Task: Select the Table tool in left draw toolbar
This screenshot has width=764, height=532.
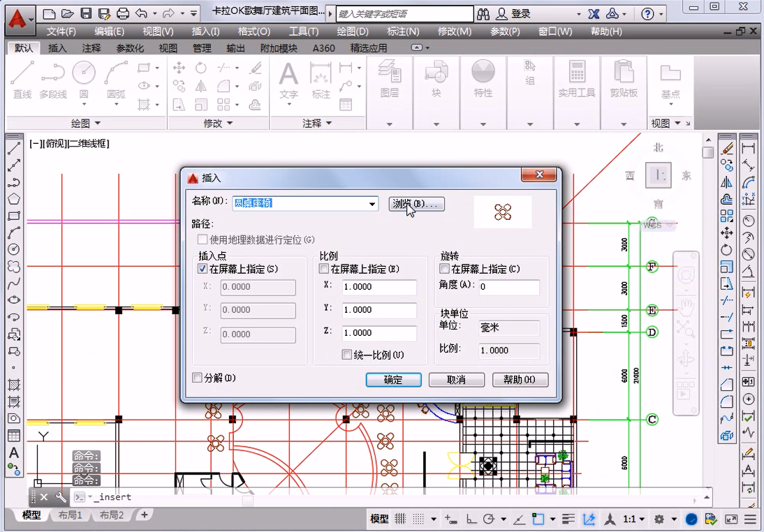Action: point(14,436)
